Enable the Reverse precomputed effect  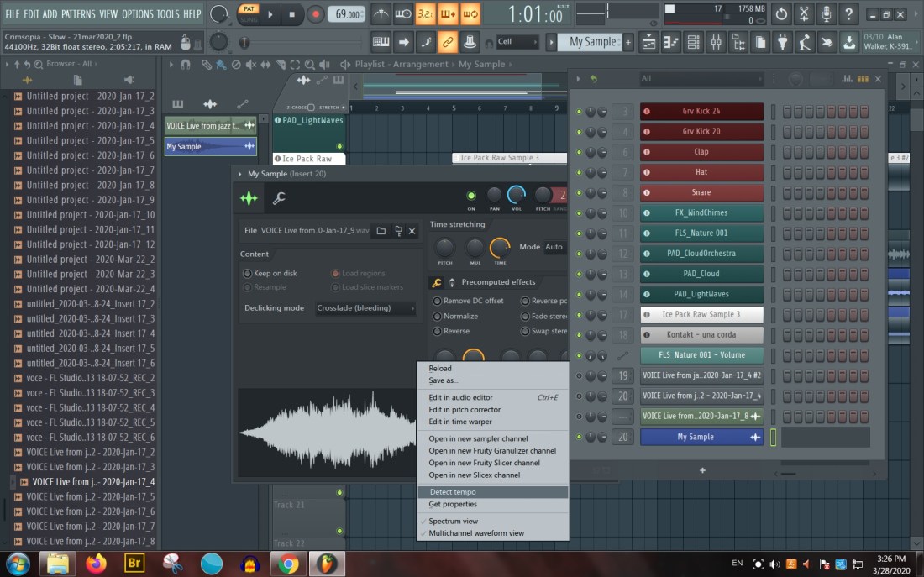click(438, 332)
